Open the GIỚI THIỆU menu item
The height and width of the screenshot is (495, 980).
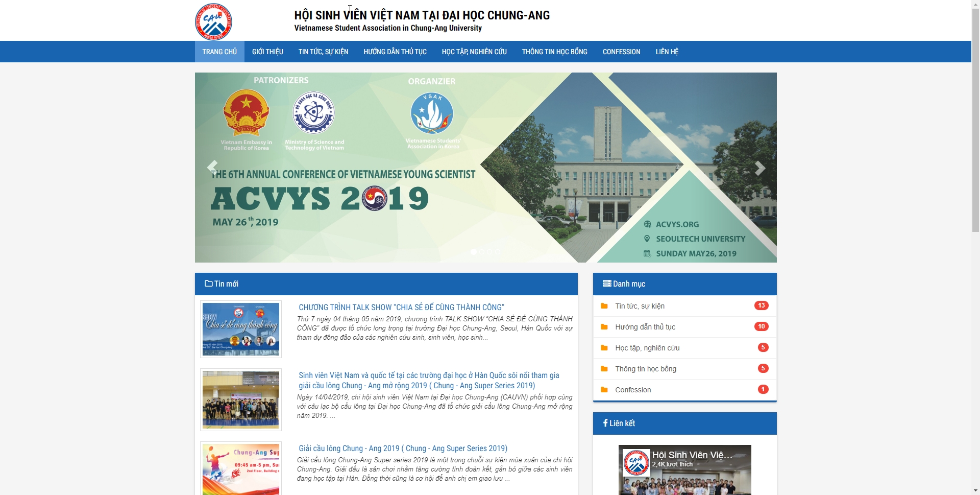pos(267,52)
